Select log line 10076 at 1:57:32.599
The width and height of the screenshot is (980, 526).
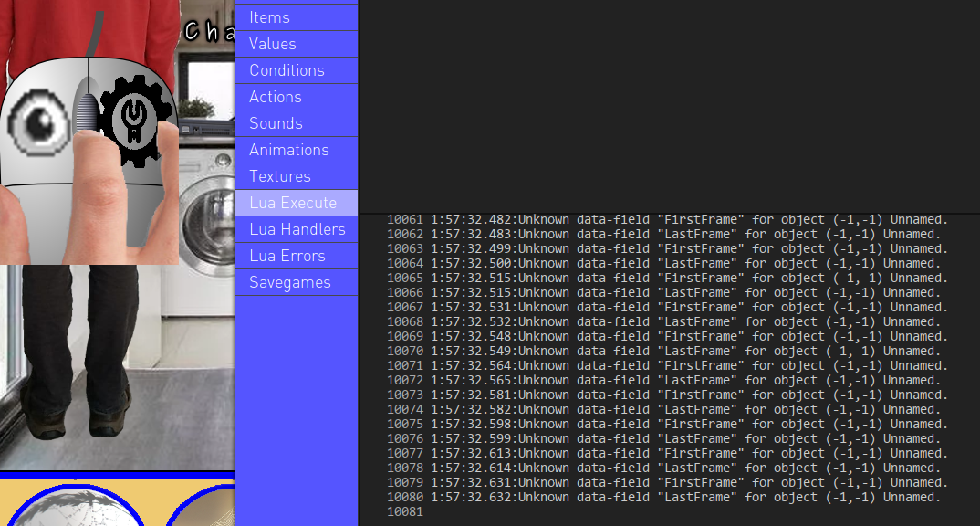(663, 438)
